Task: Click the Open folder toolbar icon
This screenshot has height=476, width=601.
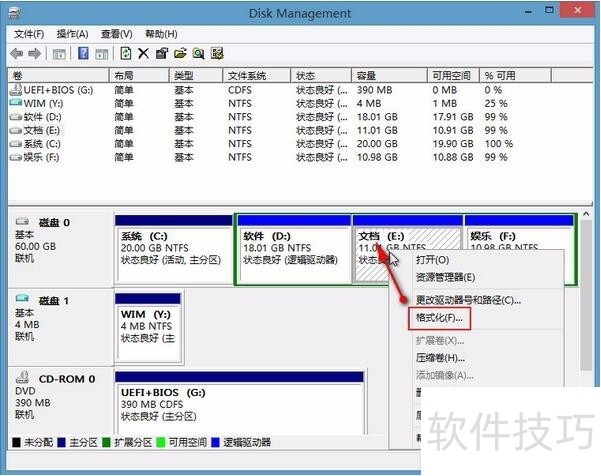Action: click(x=180, y=53)
